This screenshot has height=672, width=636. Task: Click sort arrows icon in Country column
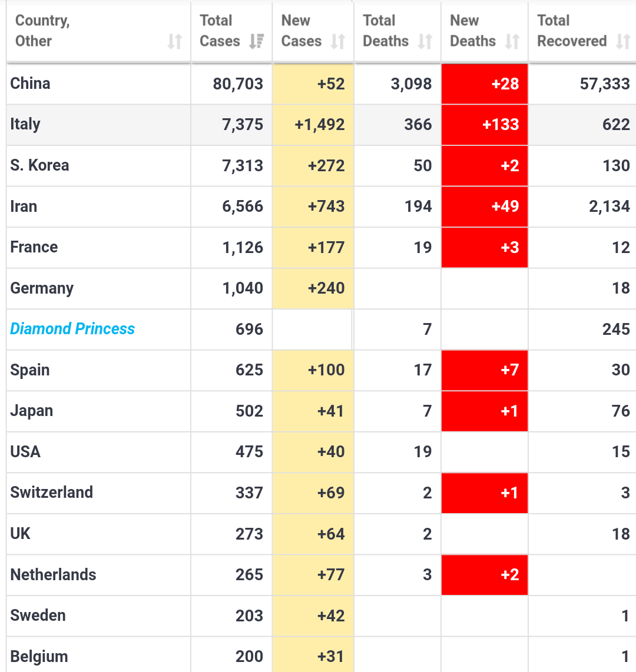pos(174,41)
